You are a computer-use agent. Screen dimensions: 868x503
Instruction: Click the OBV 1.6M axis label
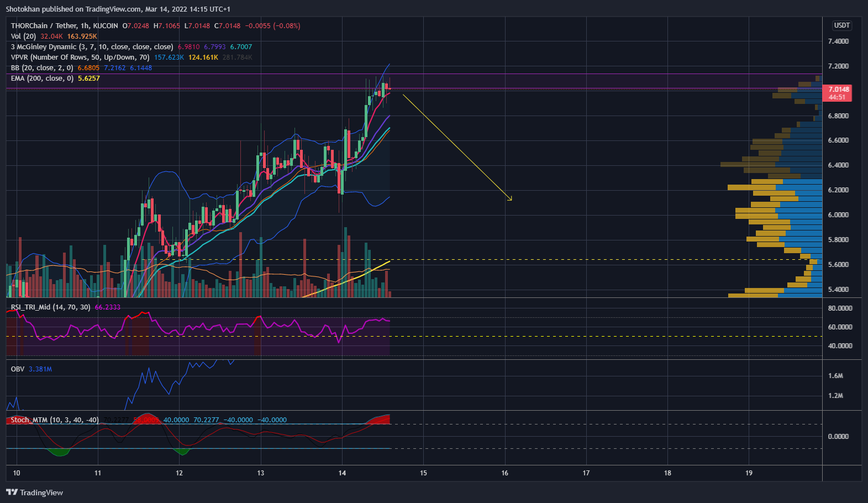pos(835,376)
